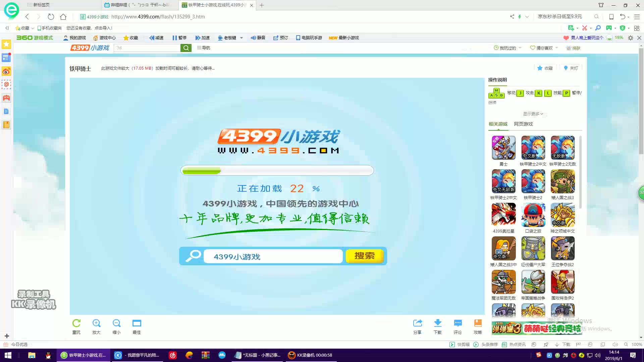Open 最新小游戏 link
This screenshot has height=362, width=644.
pos(344,38)
